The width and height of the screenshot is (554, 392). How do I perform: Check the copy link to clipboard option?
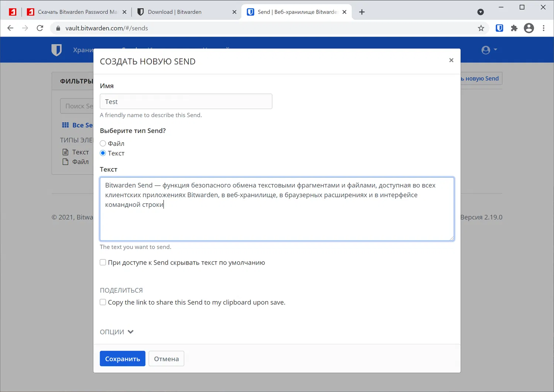tap(103, 302)
